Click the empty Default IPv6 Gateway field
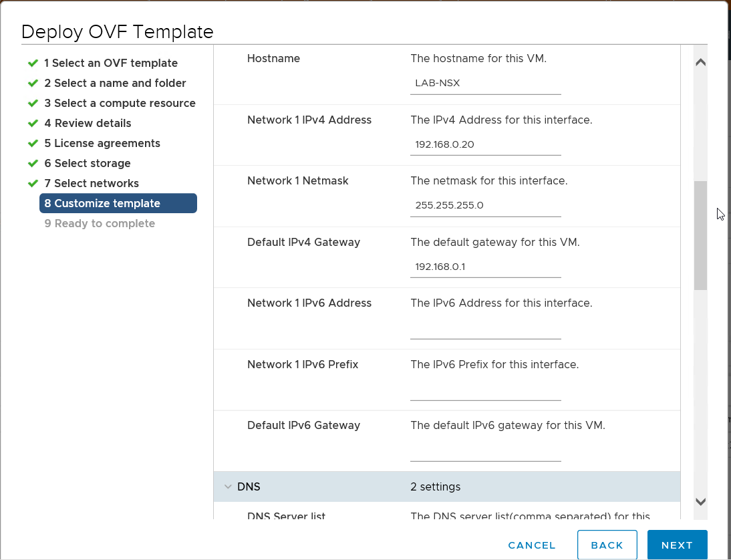Screen dimensions: 731x560 [485, 452]
